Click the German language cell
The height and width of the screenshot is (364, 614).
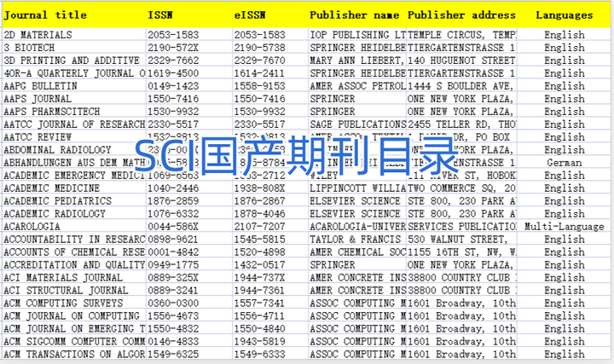(x=564, y=163)
